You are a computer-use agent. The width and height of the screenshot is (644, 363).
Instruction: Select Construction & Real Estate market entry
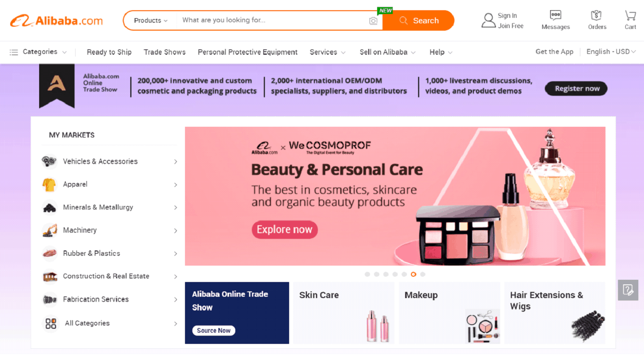[109, 276]
